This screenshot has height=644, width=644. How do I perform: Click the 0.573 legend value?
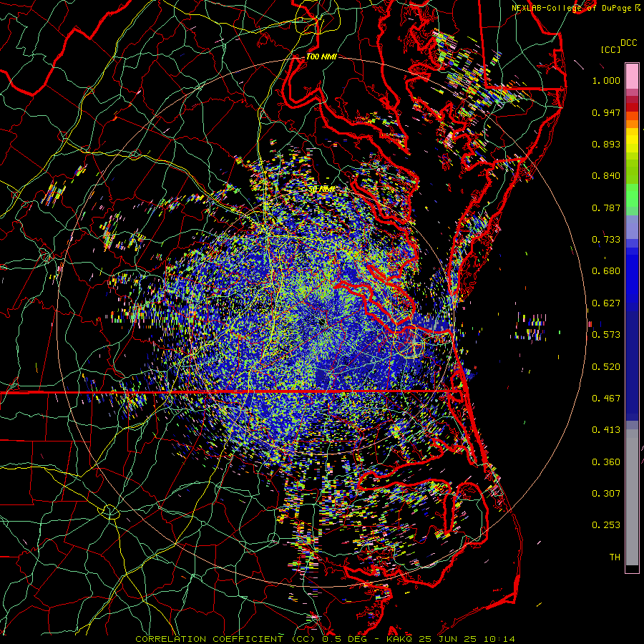click(x=606, y=335)
